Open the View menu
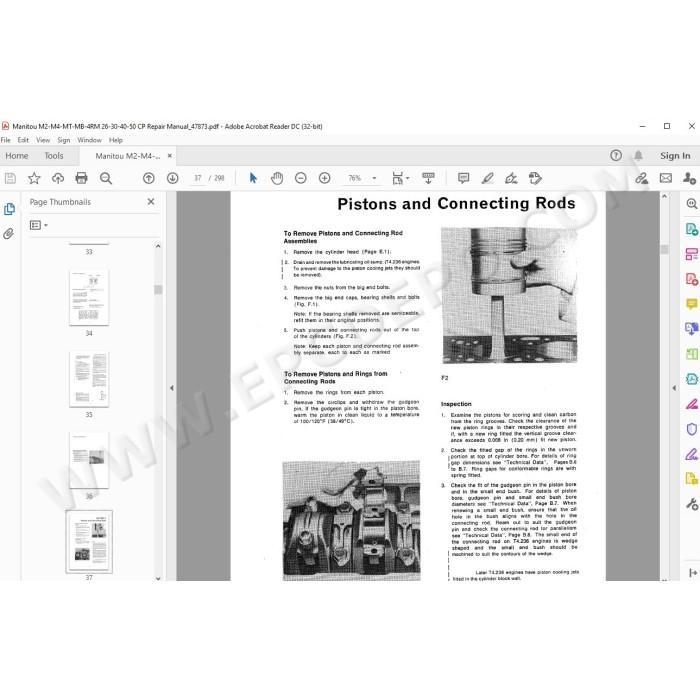Screen dimensions: 700x700 tap(43, 140)
